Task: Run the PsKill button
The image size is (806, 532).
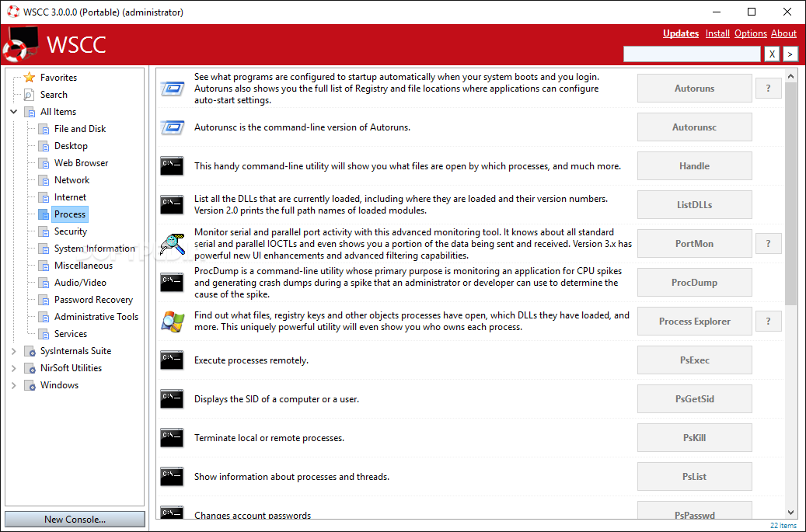Action: click(694, 437)
